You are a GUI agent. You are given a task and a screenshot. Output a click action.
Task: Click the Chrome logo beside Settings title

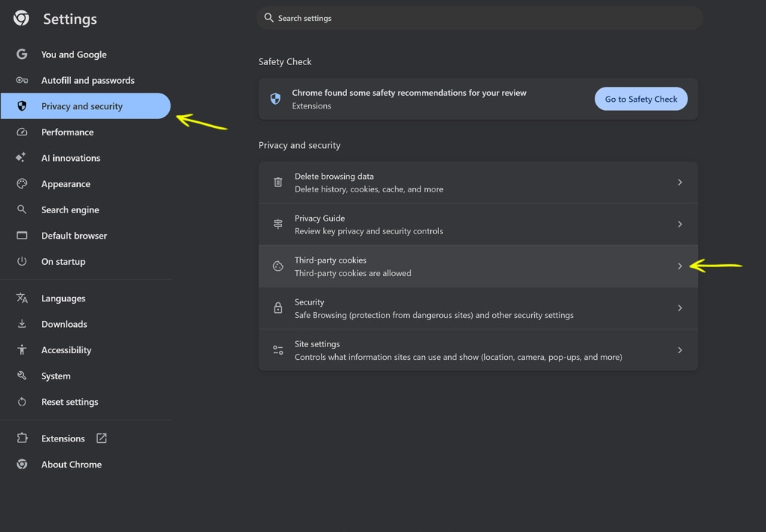point(21,19)
